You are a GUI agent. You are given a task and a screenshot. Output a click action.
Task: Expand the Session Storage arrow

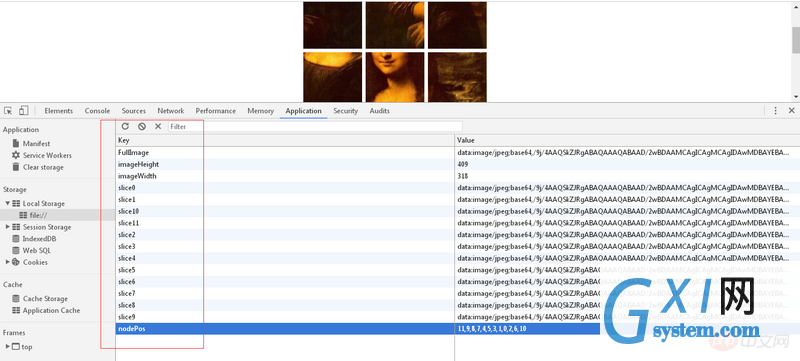coord(8,227)
